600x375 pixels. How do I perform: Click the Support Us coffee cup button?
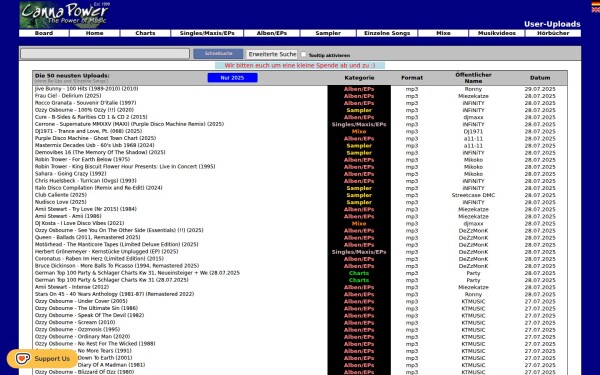pos(42,359)
